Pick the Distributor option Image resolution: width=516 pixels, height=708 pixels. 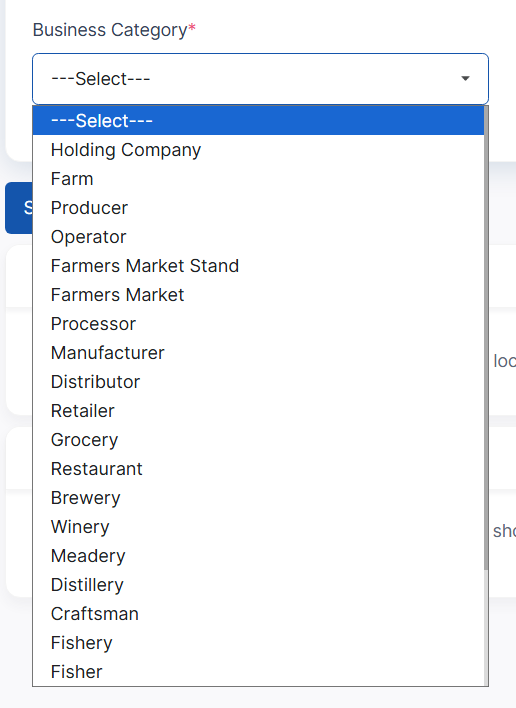tap(258, 382)
